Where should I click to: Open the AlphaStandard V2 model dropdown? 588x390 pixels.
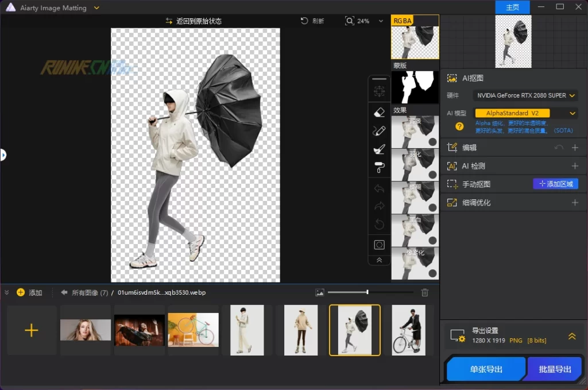(x=525, y=113)
